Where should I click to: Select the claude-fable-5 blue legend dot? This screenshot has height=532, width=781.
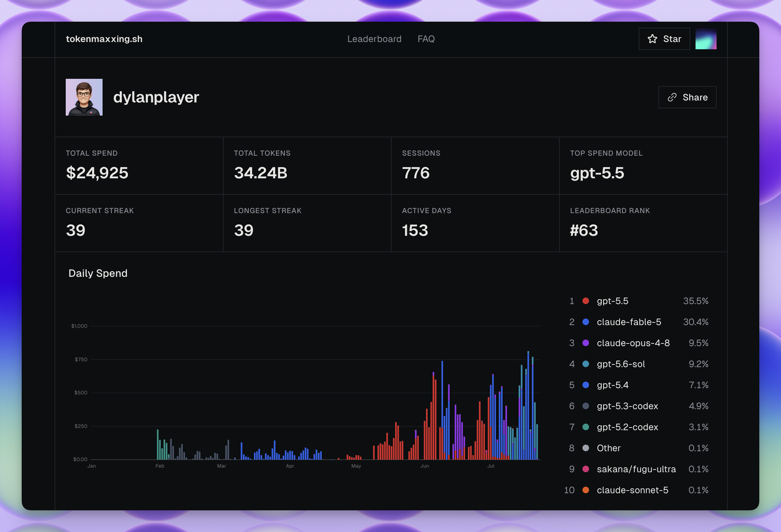pos(585,322)
